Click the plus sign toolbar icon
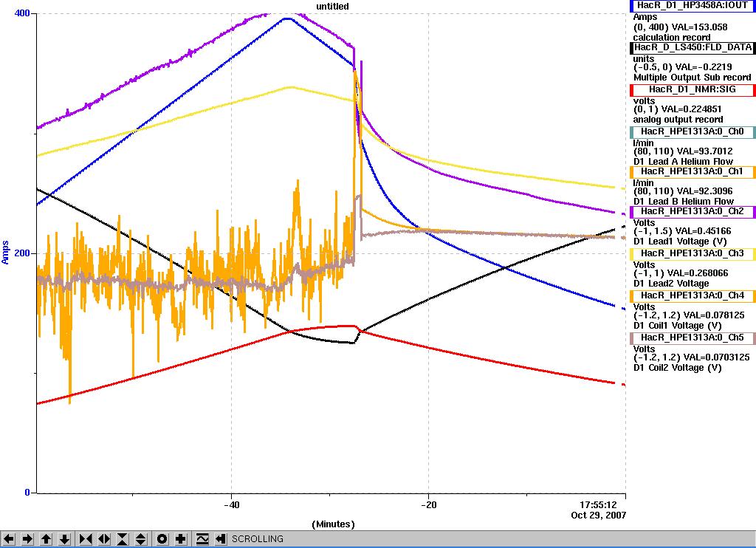The height and width of the screenshot is (548, 756). [x=181, y=539]
